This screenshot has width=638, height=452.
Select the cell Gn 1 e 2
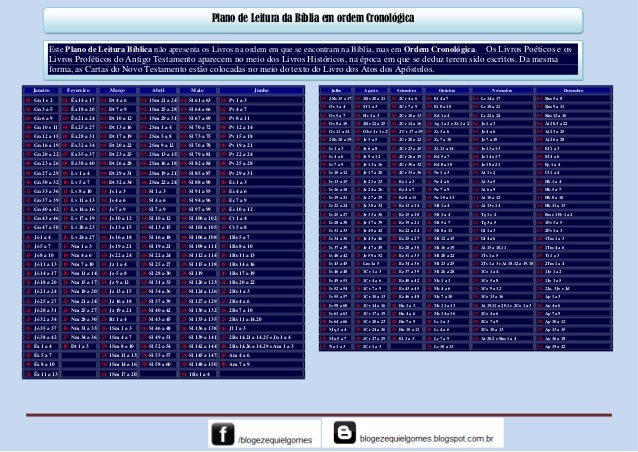coord(42,100)
